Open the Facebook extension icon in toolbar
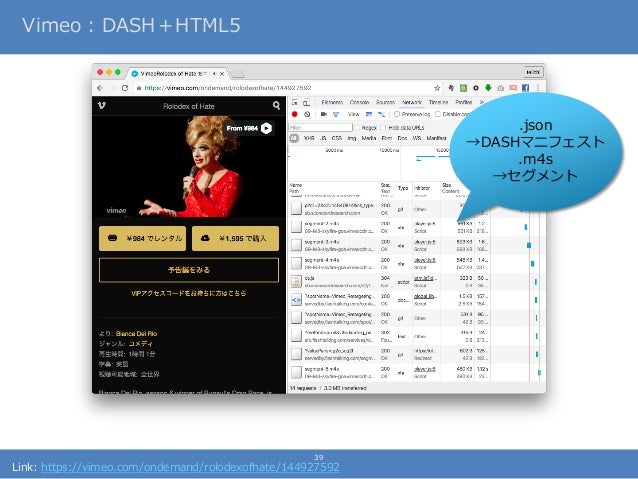638x479 pixels. coord(525,88)
